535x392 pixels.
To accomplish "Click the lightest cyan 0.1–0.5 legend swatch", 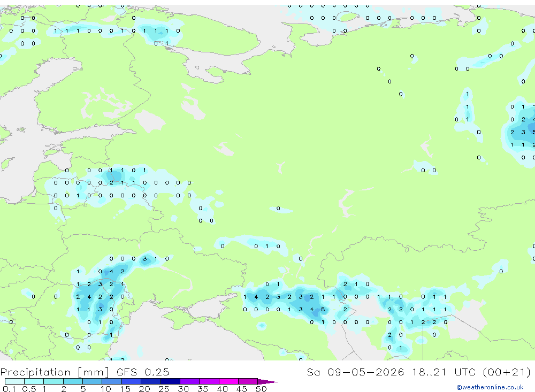I will pos(14,381).
